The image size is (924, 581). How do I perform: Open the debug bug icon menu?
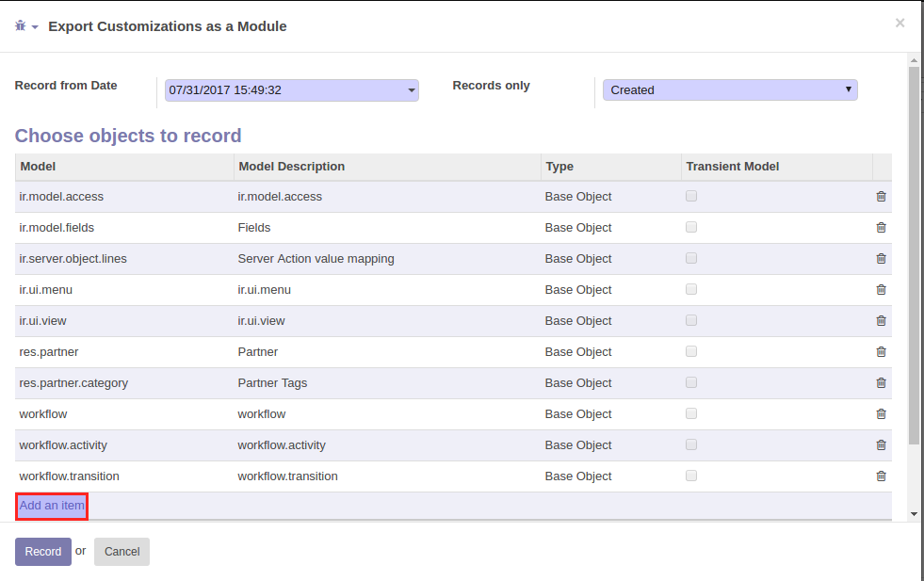click(21, 26)
